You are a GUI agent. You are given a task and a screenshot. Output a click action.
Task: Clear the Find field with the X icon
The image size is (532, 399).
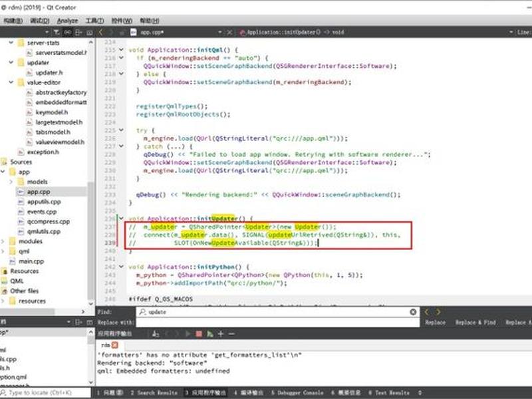click(413, 312)
